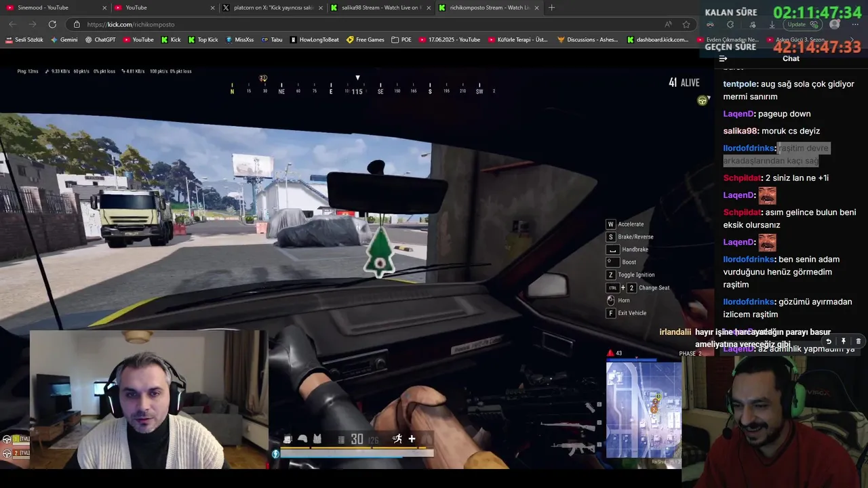Open the browser settings and more menu
The width and height of the screenshot is (868, 488).
pos(854,24)
